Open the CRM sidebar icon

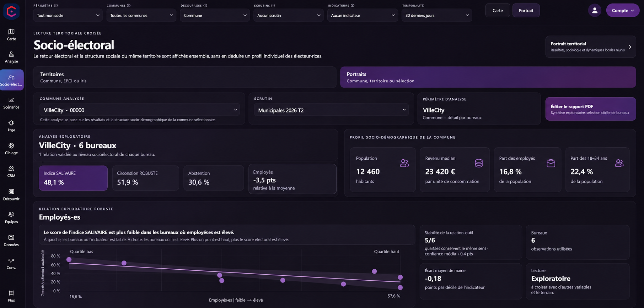[x=11, y=169]
